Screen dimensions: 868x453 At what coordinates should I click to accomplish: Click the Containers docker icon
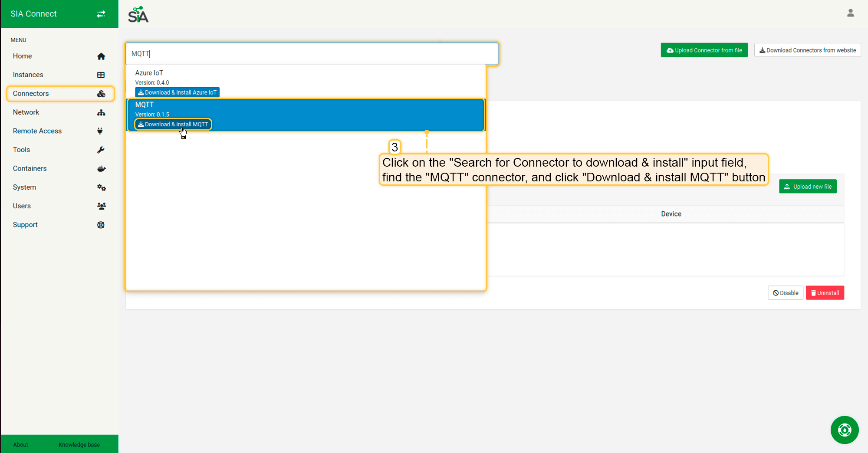point(101,169)
